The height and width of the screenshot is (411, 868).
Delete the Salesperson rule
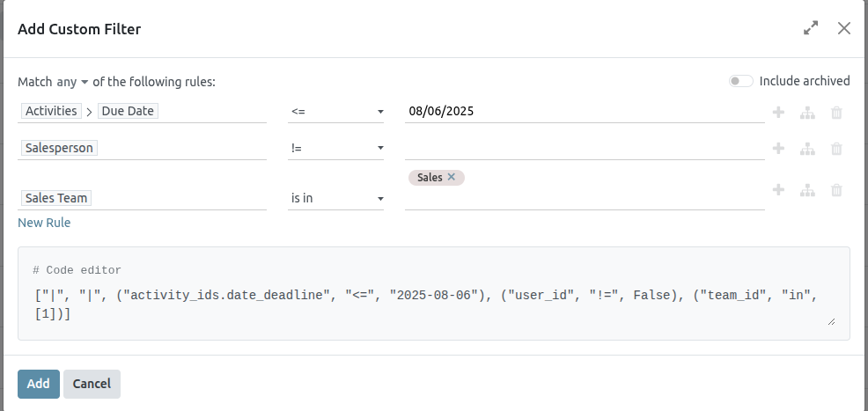click(x=836, y=149)
